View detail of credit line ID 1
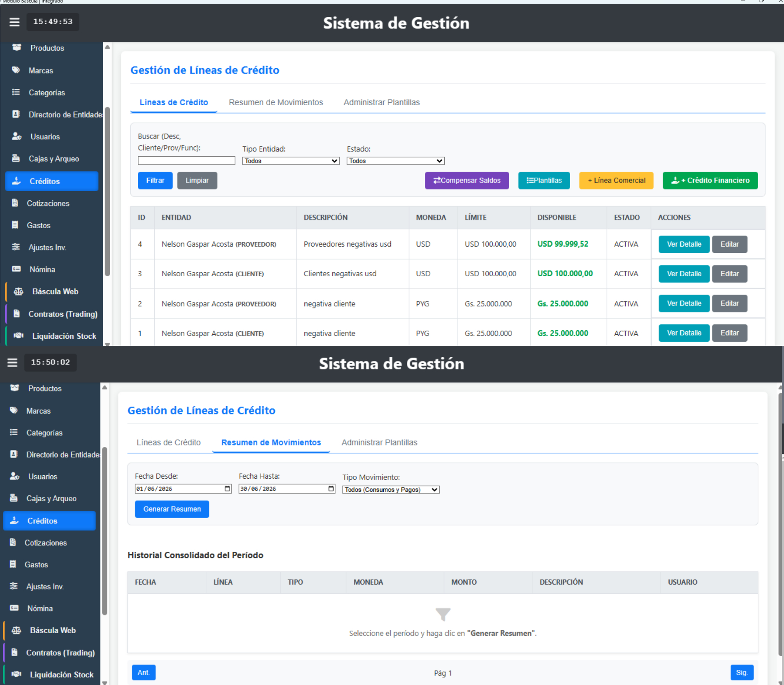 [x=684, y=333]
